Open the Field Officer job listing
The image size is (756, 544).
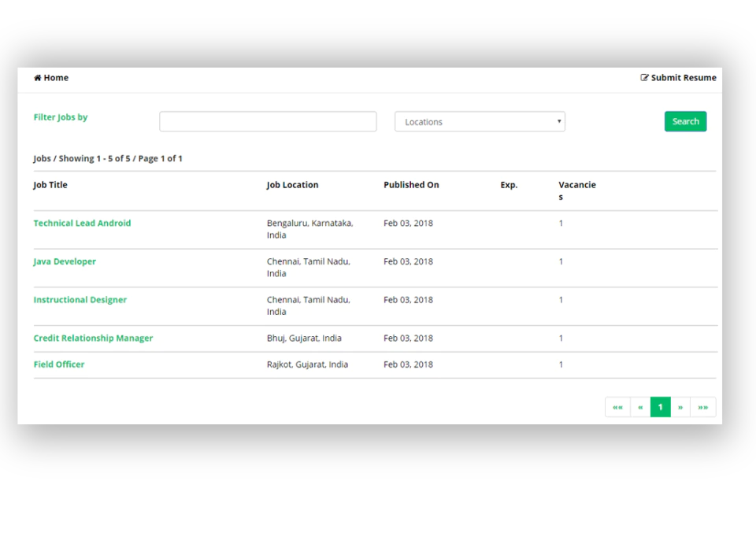pyautogui.click(x=59, y=365)
